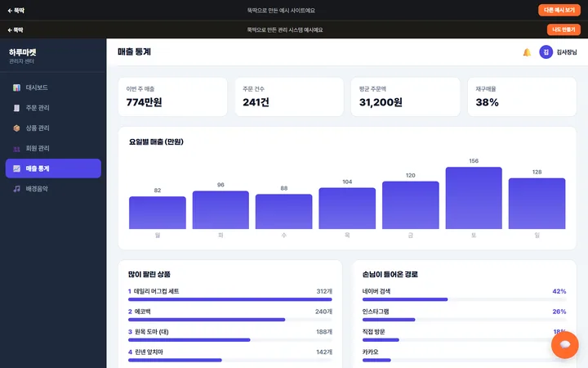
Task: Click the 인스타그램 percentage bar
Action: pyautogui.click(x=464, y=320)
